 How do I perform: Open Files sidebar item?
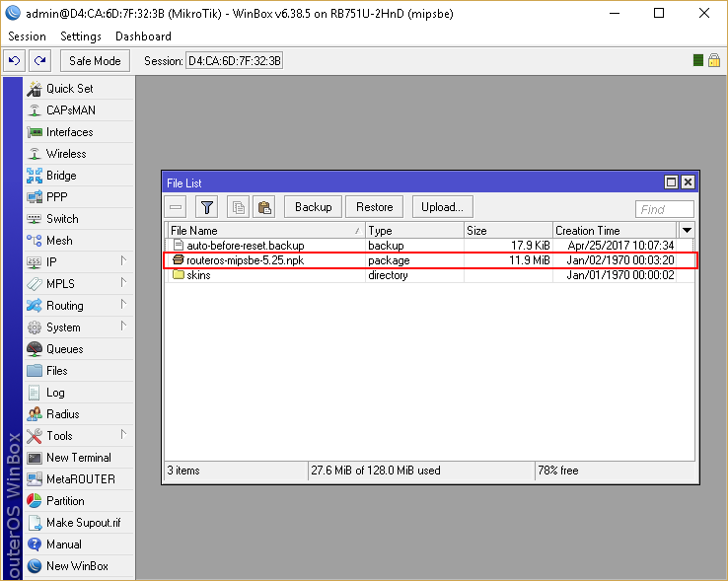pos(79,371)
